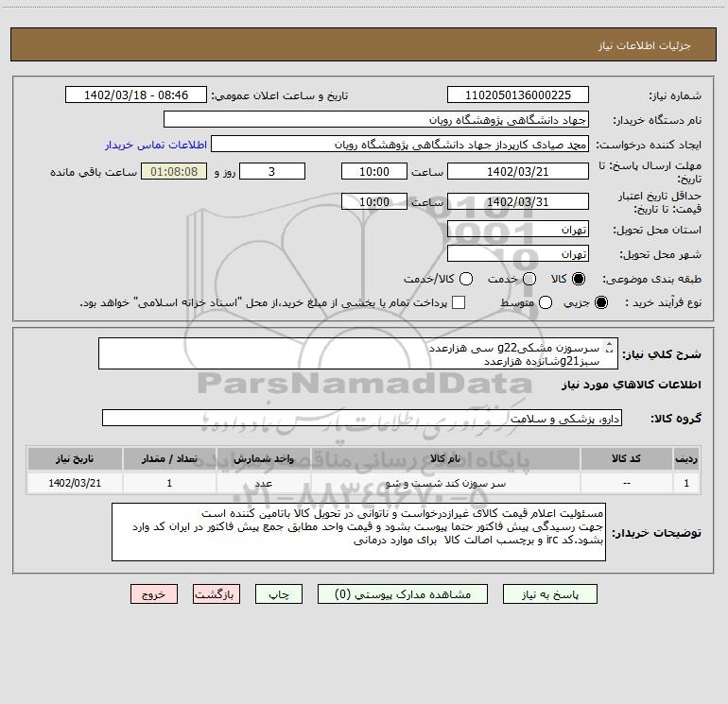The height and width of the screenshot is (704, 728).
Task: Click the شهر محل تحویل field تهران
Action: [x=518, y=253]
